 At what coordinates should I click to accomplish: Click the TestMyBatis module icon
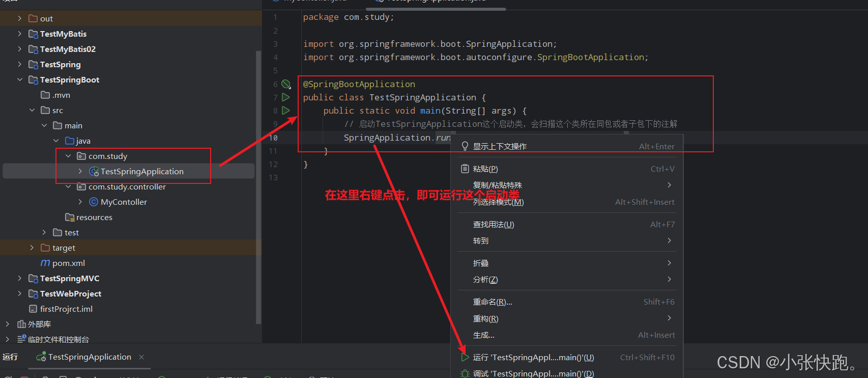(33, 34)
